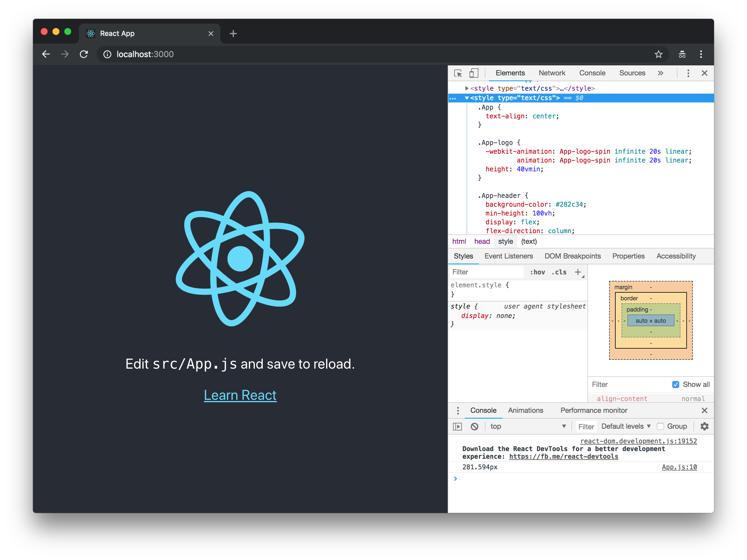The image size is (747, 560).
Task: Open the Animations drawer tab
Action: (525, 410)
